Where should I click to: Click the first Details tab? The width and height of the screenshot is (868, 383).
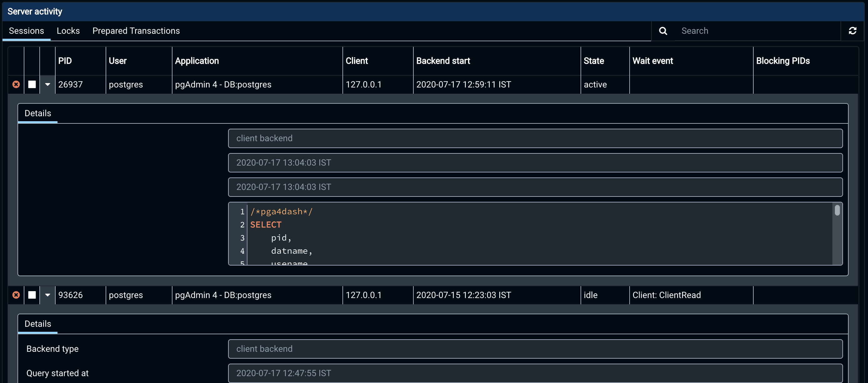tap(38, 113)
